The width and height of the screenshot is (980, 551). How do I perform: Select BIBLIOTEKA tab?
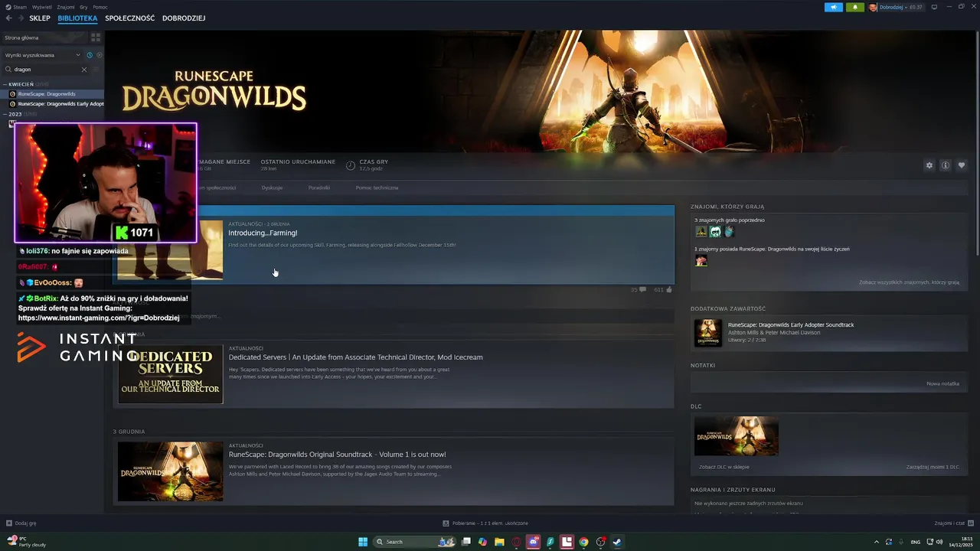click(x=77, y=18)
